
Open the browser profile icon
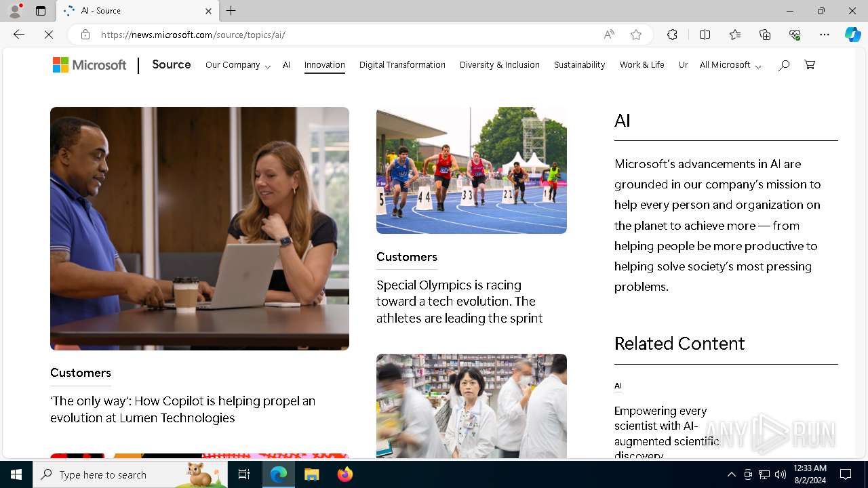tap(15, 11)
